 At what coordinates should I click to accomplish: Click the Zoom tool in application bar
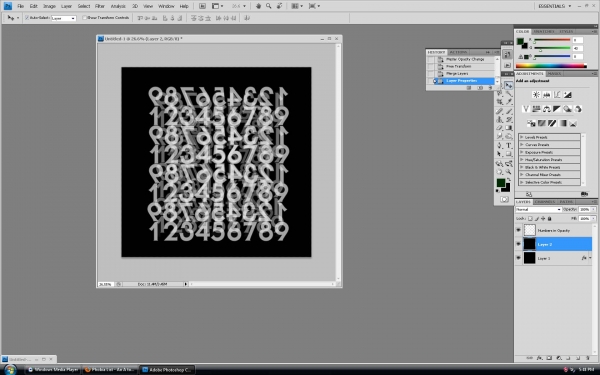tap(269, 6)
